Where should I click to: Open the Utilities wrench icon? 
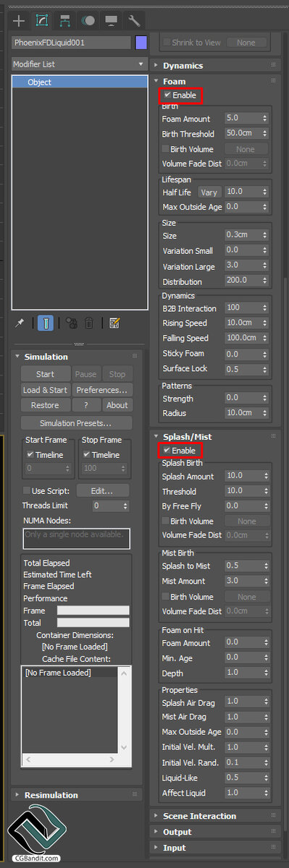pos(134,20)
